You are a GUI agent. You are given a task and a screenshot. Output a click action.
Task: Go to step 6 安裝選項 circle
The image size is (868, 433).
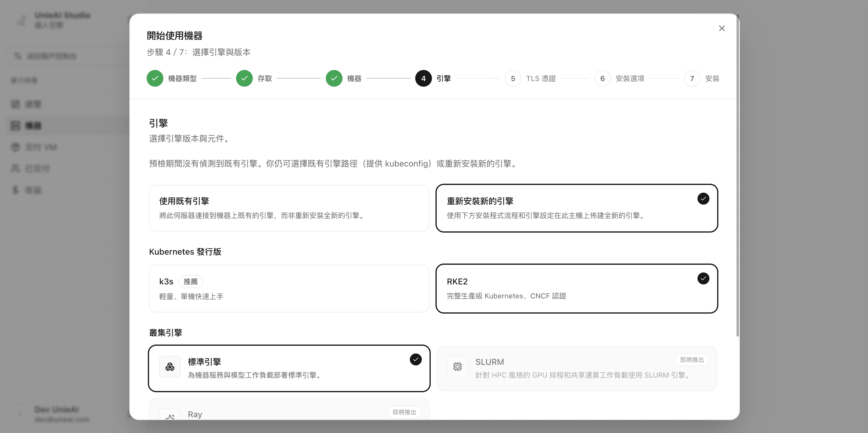(602, 78)
